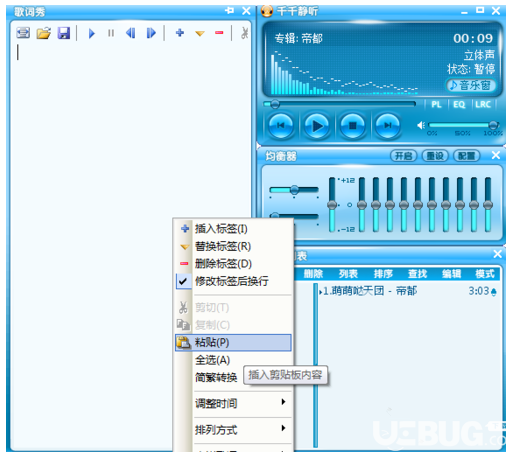Click the large play button in player
Viewport: 522px width, 455px height.
tap(317, 126)
